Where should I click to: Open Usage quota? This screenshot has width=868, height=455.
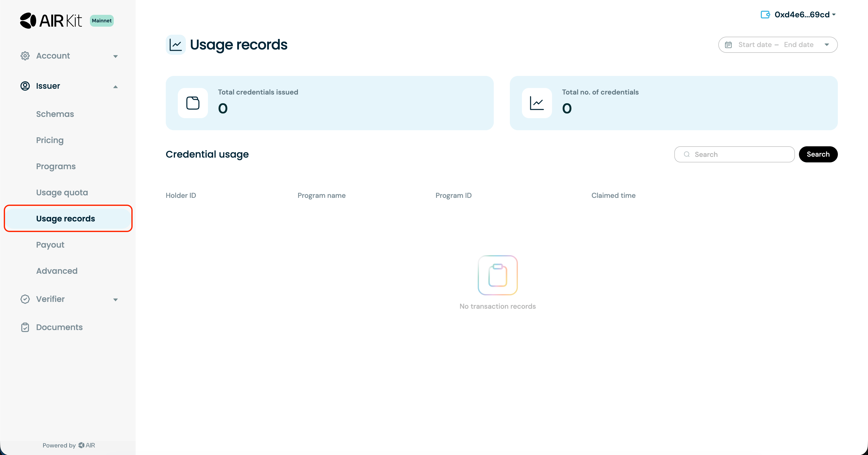[62, 192]
